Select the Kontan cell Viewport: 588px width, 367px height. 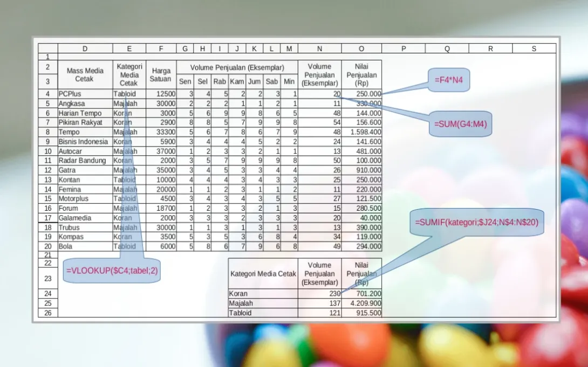click(85, 180)
